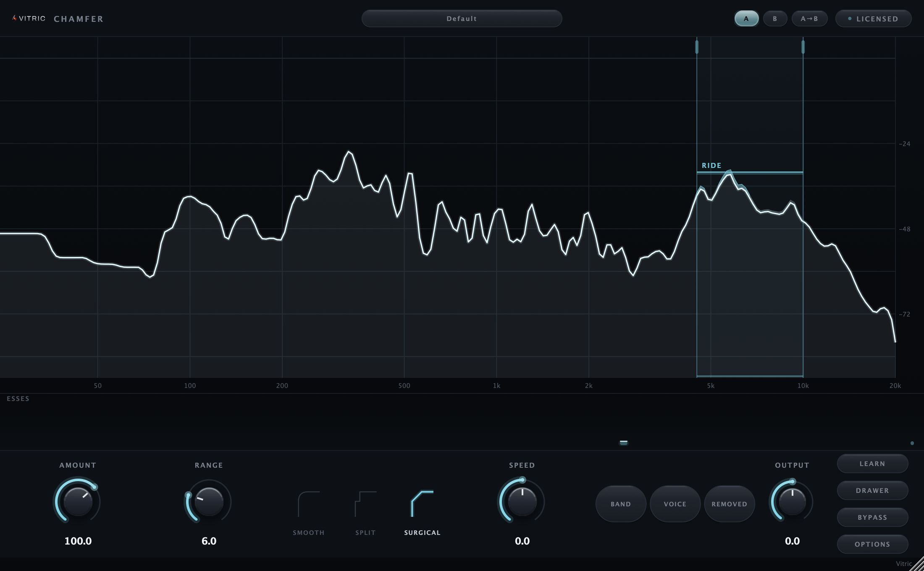Click the Amount knob

[78, 501]
